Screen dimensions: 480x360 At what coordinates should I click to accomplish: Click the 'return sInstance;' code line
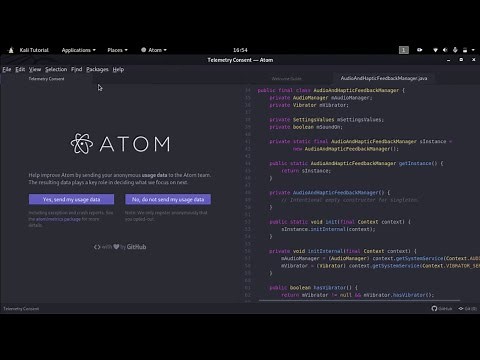(x=306, y=171)
